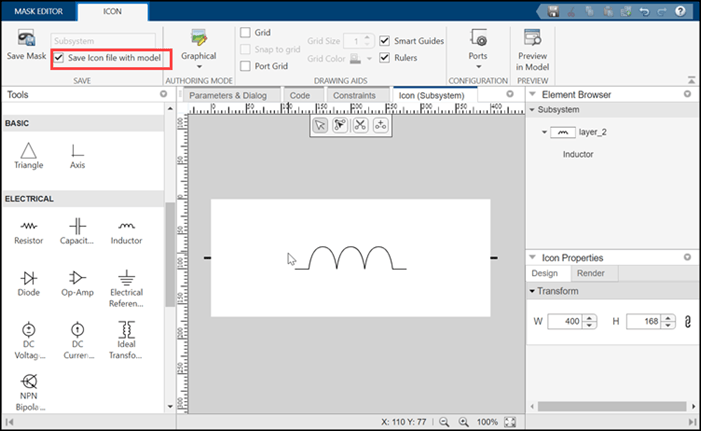Uncheck Save Icon file with model
The width and height of the screenshot is (701, 431).
pos(59,58)
